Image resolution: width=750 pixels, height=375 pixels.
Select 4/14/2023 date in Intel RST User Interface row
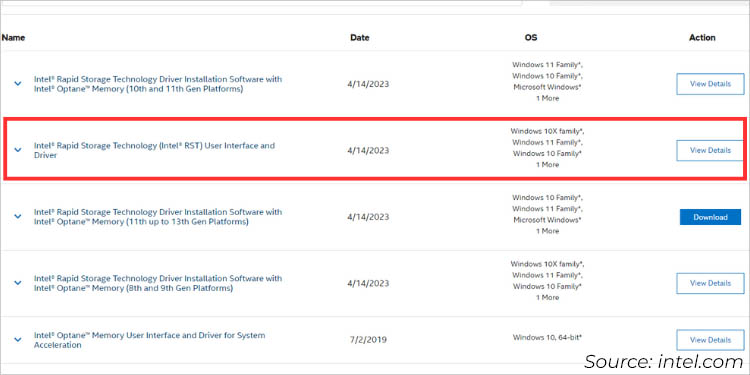pos(368,151)
